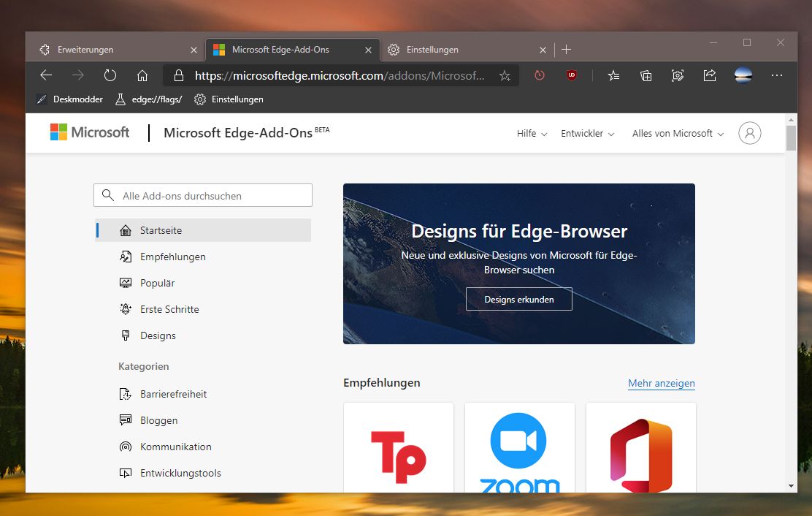Click the Alle Add-ons durchsuchen search field
Viewport: 812px width, 516px height.
point(203,195)
